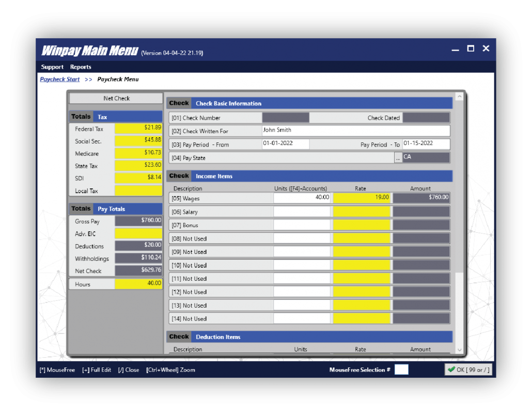This screenshot has height=416, width=532.
Task: Select the [10] Not Used row label
Action: pos(189,265)
